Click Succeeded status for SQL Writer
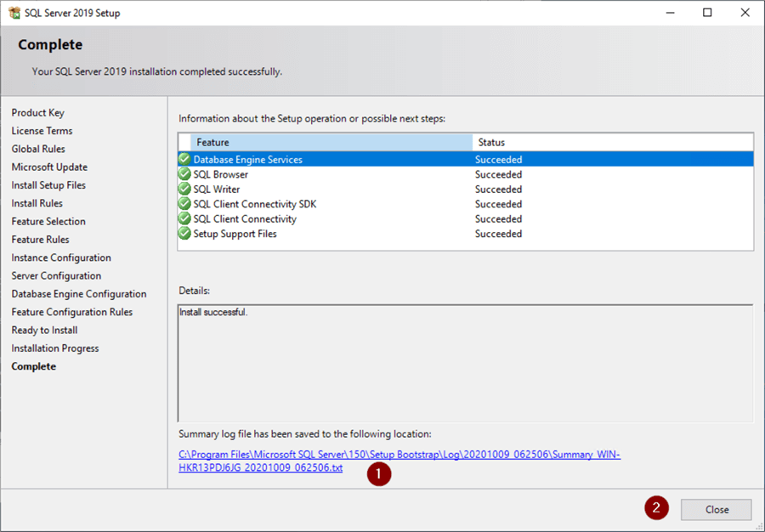The image size is (765, 532). (x=499, y=189)
